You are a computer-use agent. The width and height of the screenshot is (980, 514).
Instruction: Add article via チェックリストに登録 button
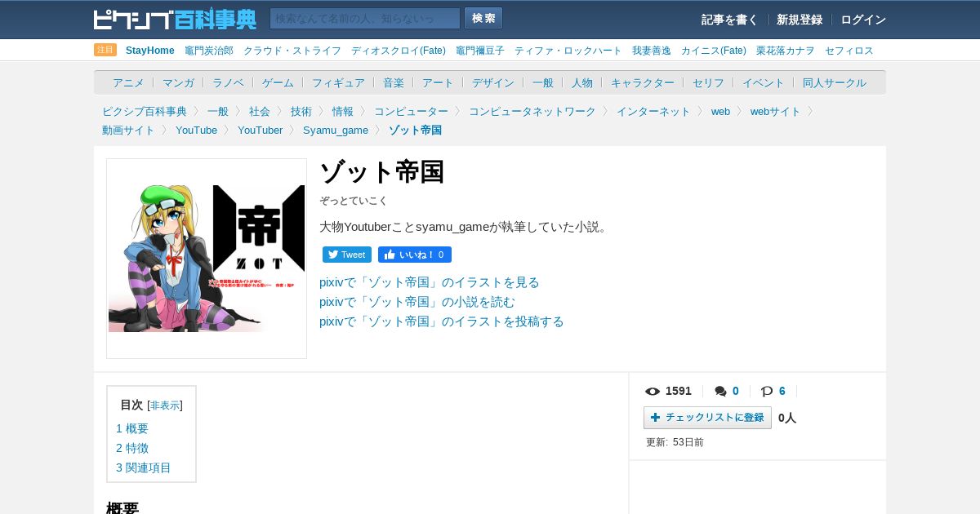(707, 418)
